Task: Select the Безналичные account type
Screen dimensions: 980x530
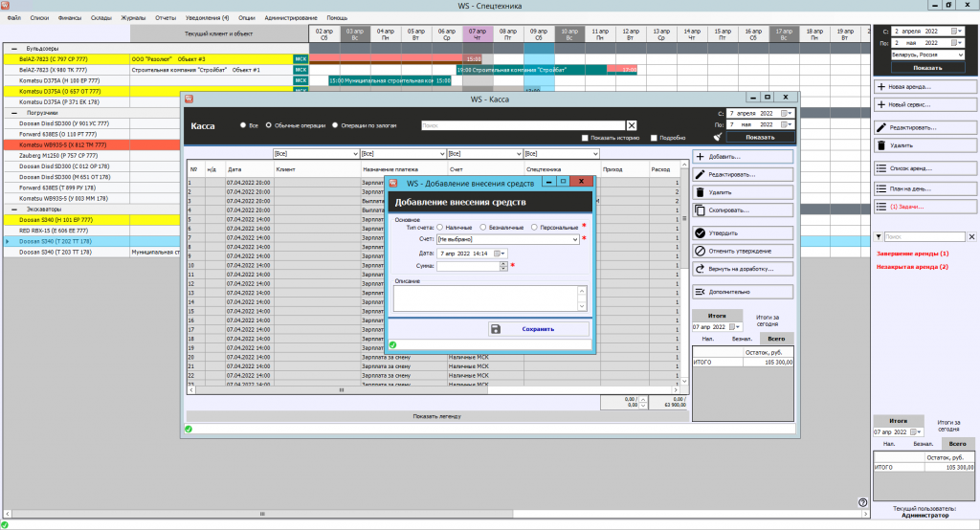Action: click(x=482, y=228)
